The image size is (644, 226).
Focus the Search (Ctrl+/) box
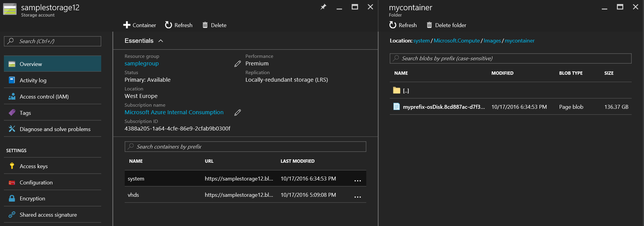pos(52,41)
